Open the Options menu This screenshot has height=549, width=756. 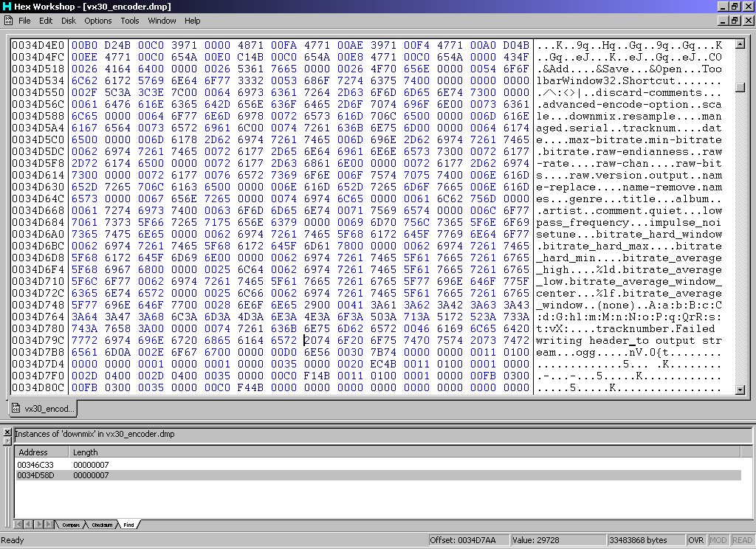tap(98, 21)
